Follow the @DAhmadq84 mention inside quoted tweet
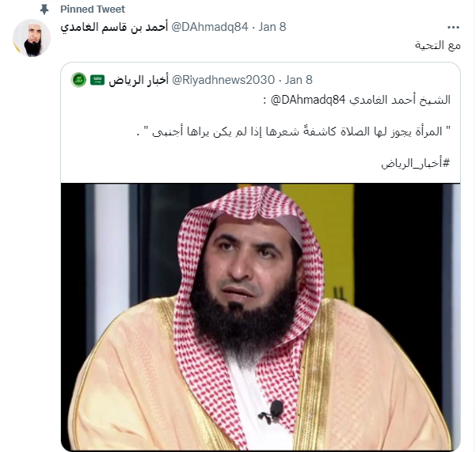This screenshot has height=452, width=476. 308,100
